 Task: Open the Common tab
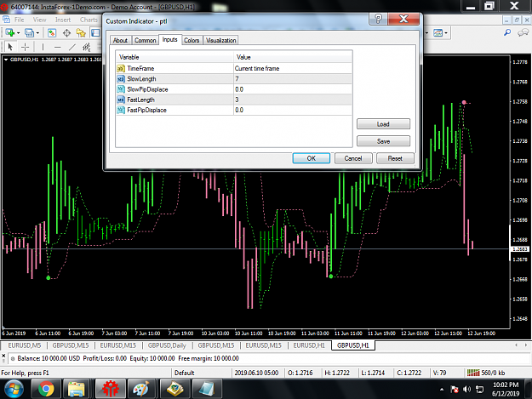coord(146,40)
